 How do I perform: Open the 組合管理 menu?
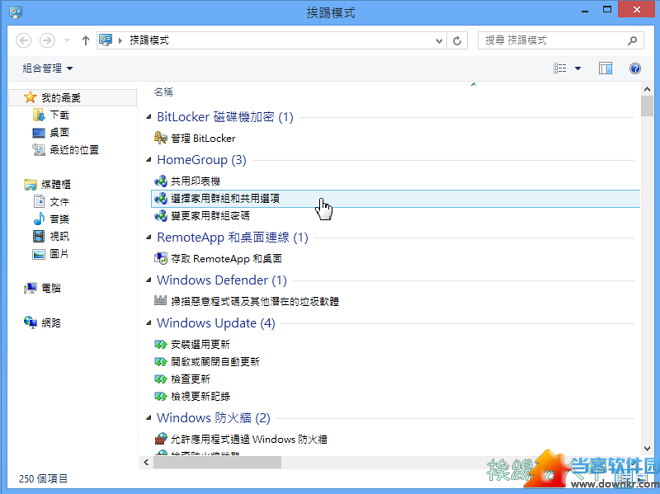click(x=48, y=68)
